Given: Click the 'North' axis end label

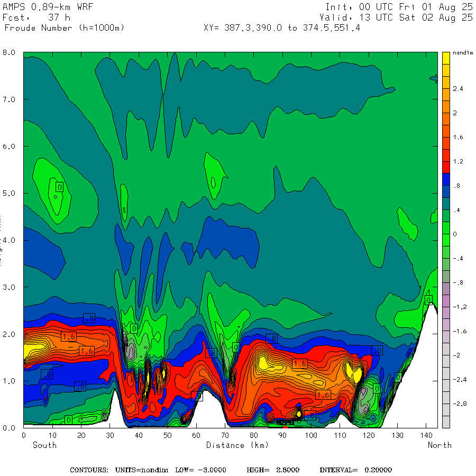Looking at the screenshot, I should tap(440, 445).
